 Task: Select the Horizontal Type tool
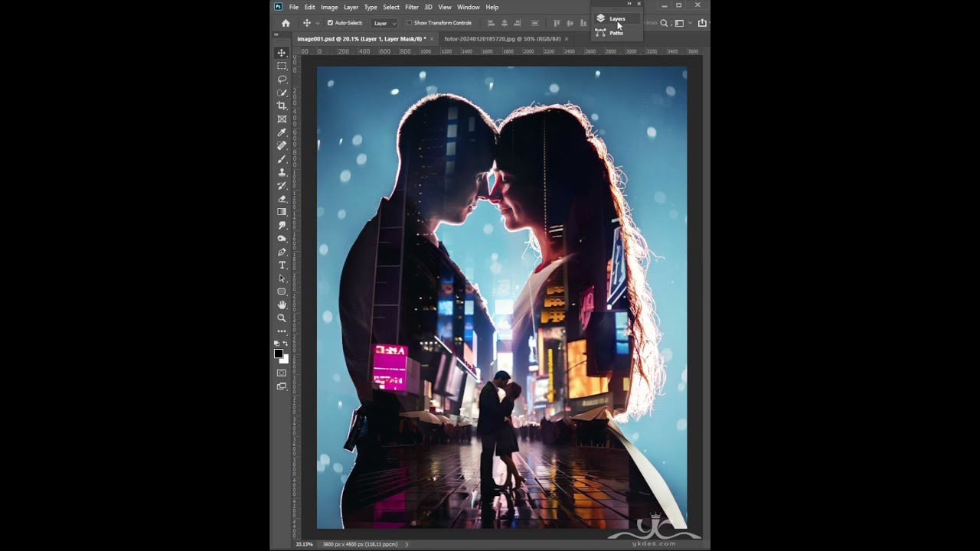click(x=282, y=265)
